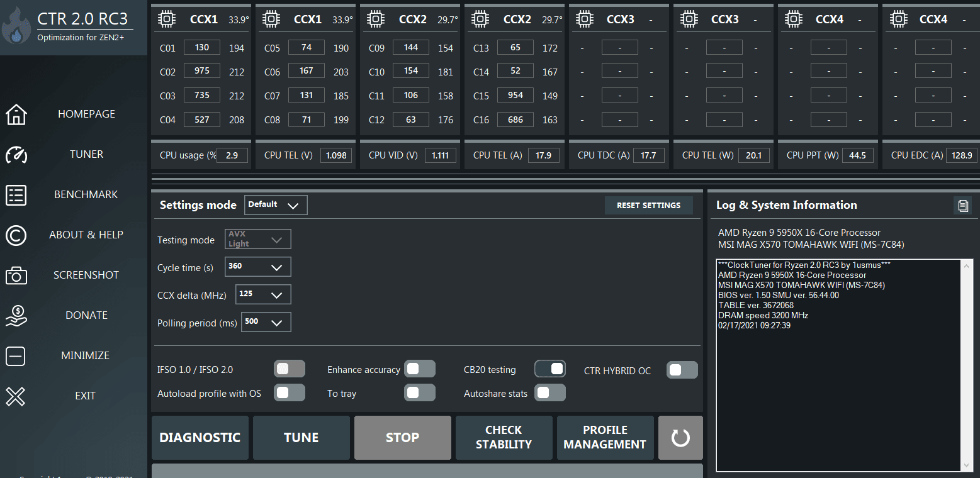Click the Minimize dash icon in sidebar
The height and width of the screenshot is (478, 980).
pyautogui.click(x=16, y=356)
